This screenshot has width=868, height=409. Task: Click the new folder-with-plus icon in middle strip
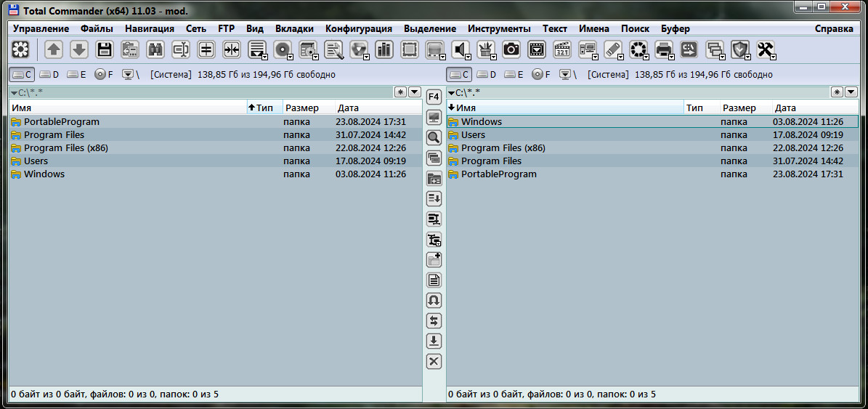point(434,259)
